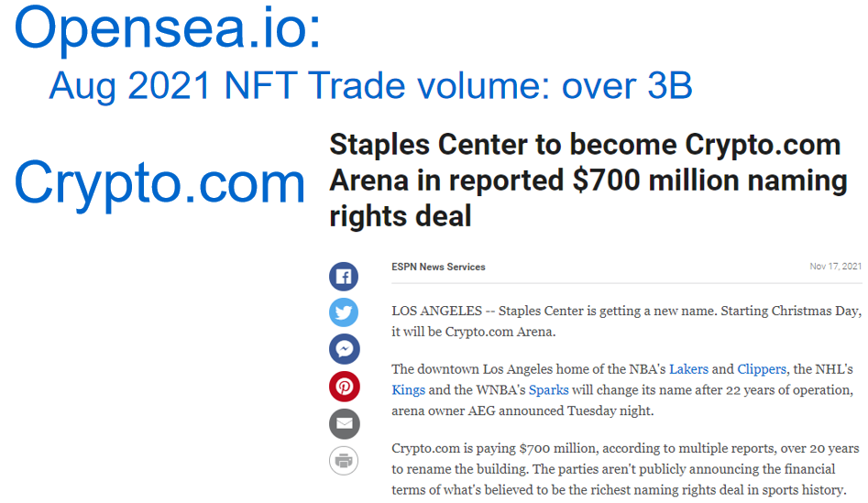Open the Lakers team link

click(x=688, y=369)
